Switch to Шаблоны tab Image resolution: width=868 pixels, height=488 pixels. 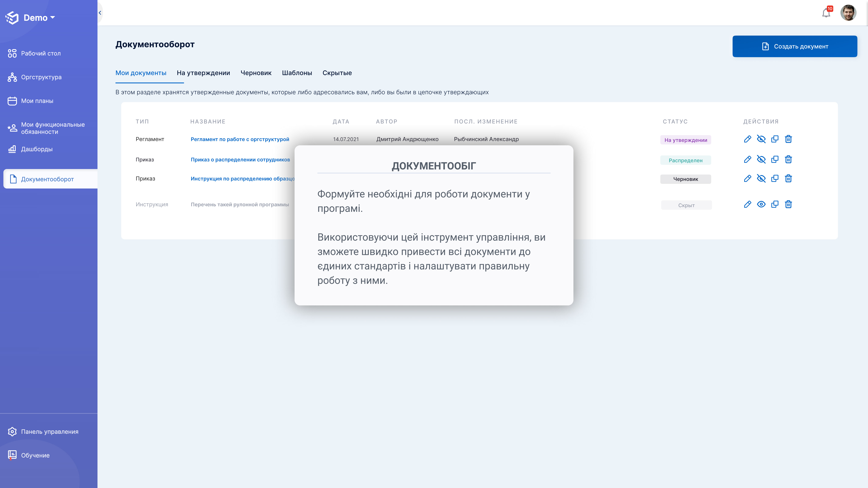click(297, 73)
